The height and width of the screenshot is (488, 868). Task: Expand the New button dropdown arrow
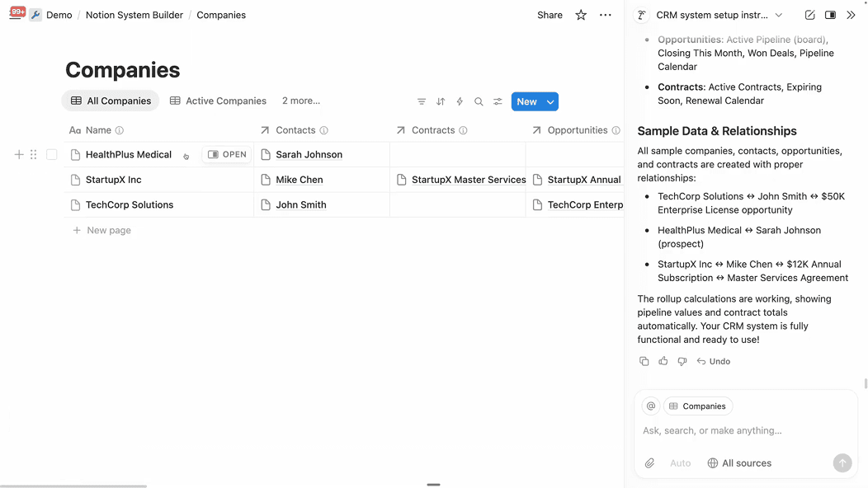(x=550, y=101)
